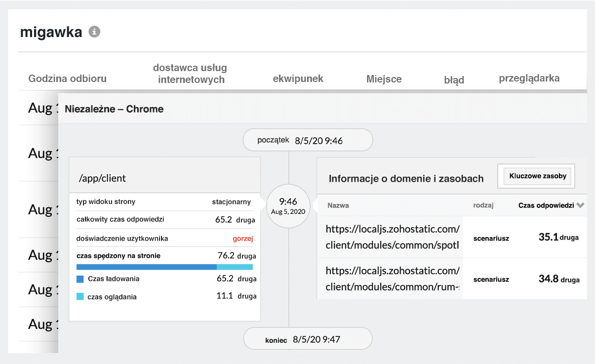
Task: Click the błąd column header
Action: click(454, 80)
